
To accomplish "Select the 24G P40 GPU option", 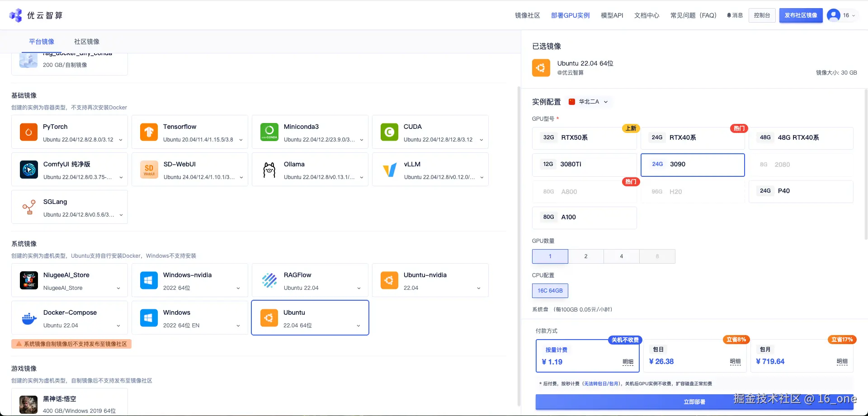I will (x=801, y=191).
